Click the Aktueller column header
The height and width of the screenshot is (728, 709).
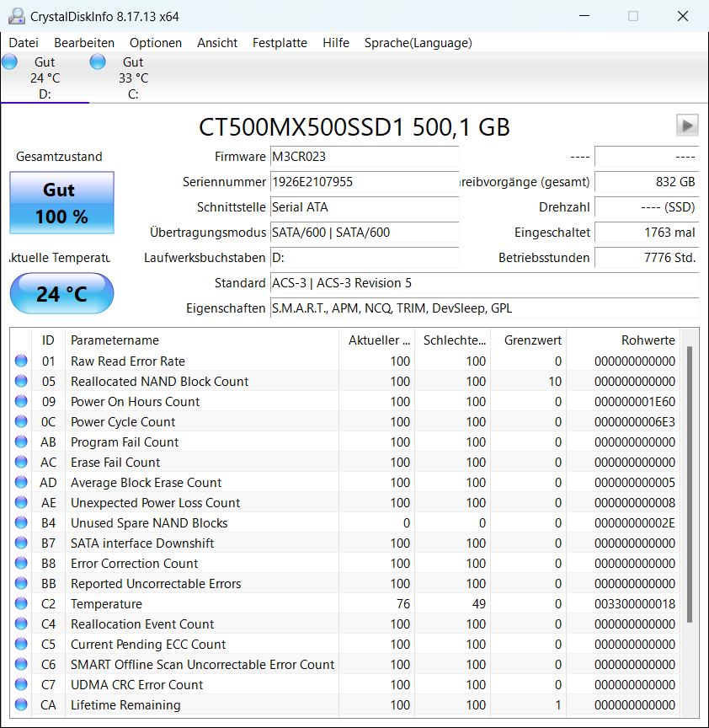coord(376,340)
